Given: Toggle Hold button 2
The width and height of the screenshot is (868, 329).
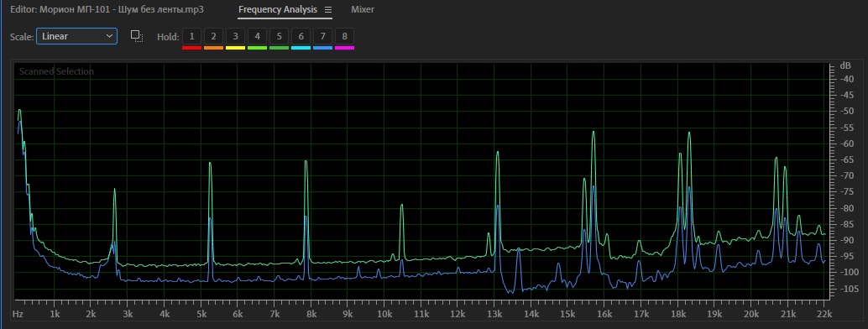Looking at the screenshot, I should [x=214, y=37].
